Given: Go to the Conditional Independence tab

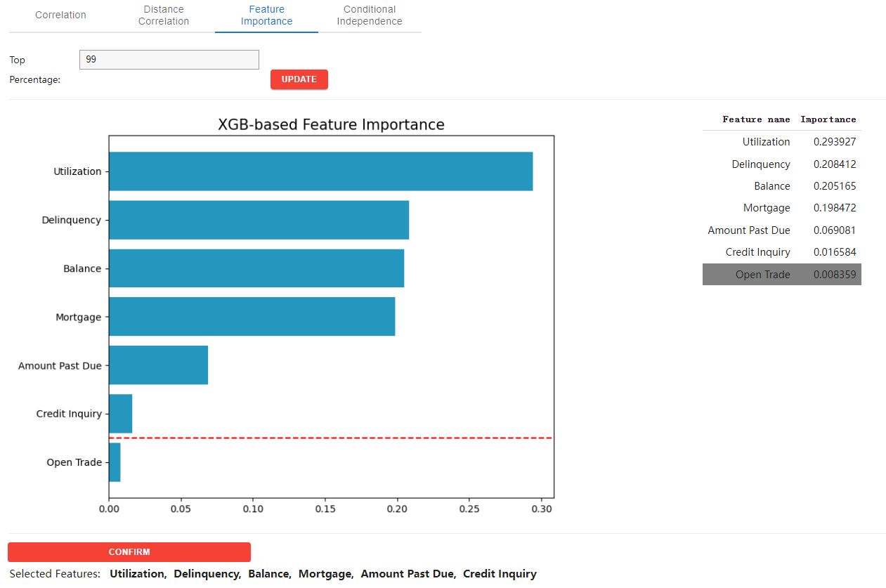Looking at the screenshot, I should pos(370,15).
